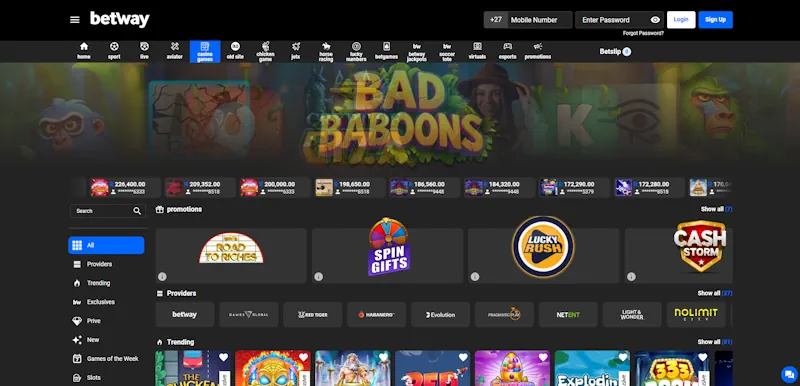The width and height of the screenshot is (800, 386).
Task: Open the Betslip
Action: [x=615, y=52]
